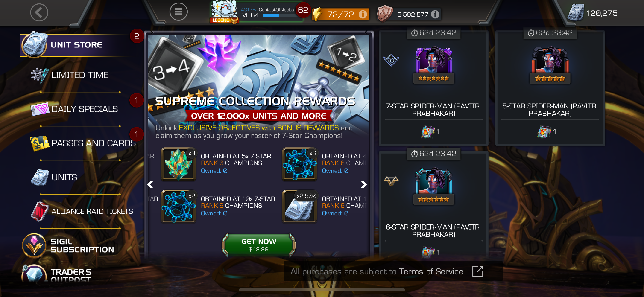This screenshot has width=644, height=297.
Task: Open the player profile avatar
Action: [223, 12]
